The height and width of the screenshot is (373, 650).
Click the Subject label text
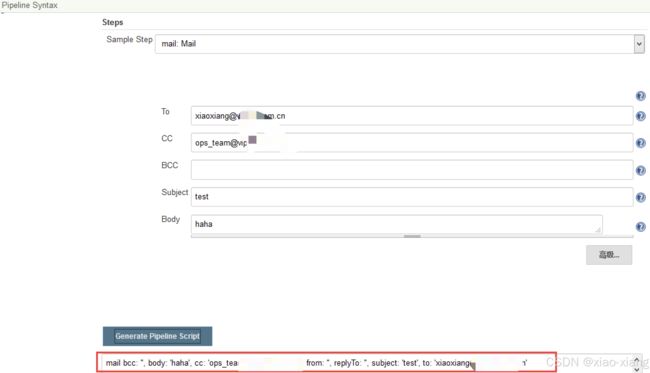coord(175,192)
